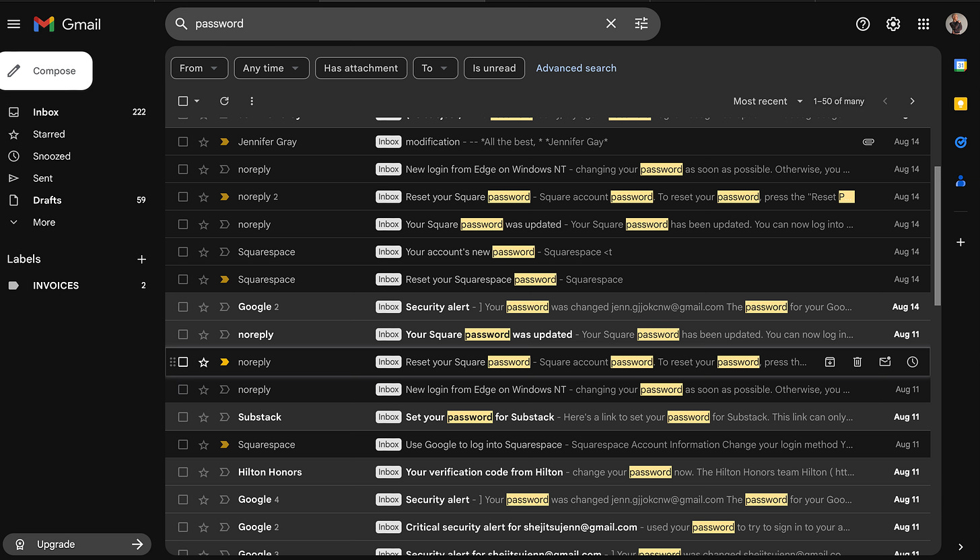Image resolution: width=980 pixels, height=560 pixels.
Task: Open Settings gear icon
Action: [x=893, y=24]
